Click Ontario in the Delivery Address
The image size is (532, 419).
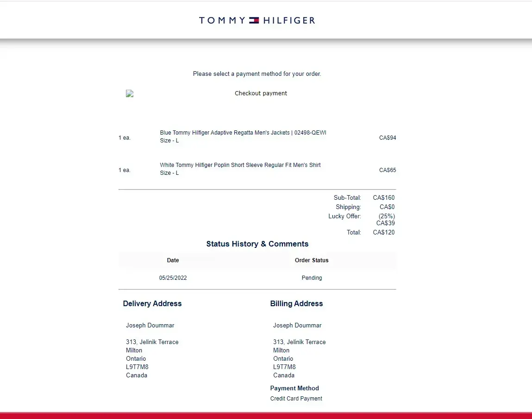tap(136, 358)
